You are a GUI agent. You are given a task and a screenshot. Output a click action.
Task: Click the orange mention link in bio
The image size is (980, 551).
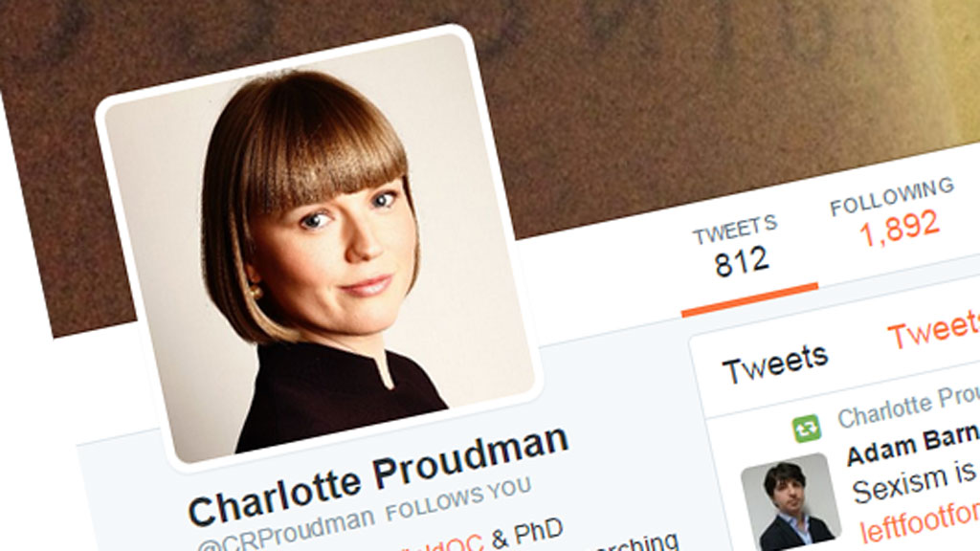point(440,543)
